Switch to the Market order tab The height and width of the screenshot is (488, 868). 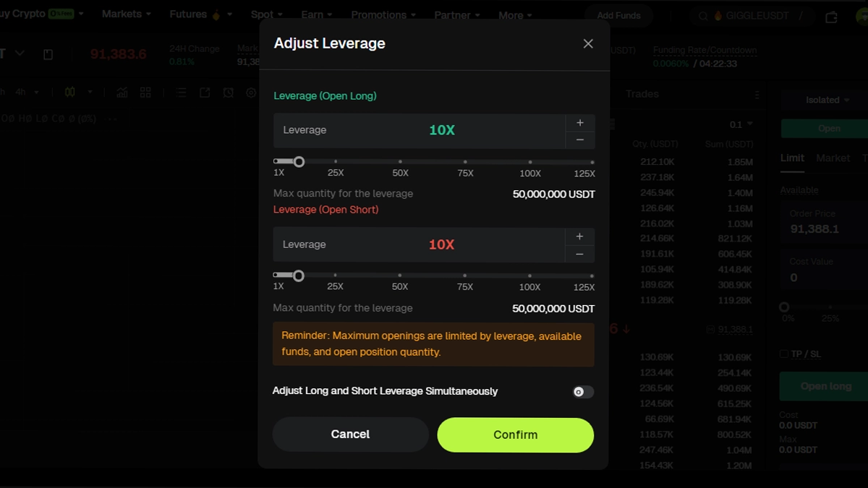[833, 158]
